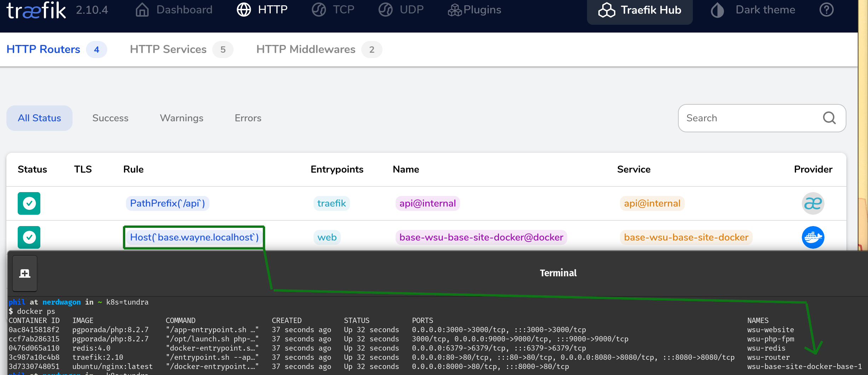The image size is (868, 375).
Task: Click the Traefik Hub hexagon icon
Action: point(607,10)
